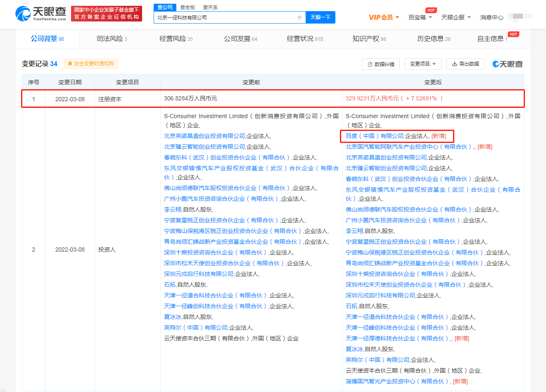Click the 天眼一下 search button
546x392 pixels.
pyautogui.click(x=320, y=17)
